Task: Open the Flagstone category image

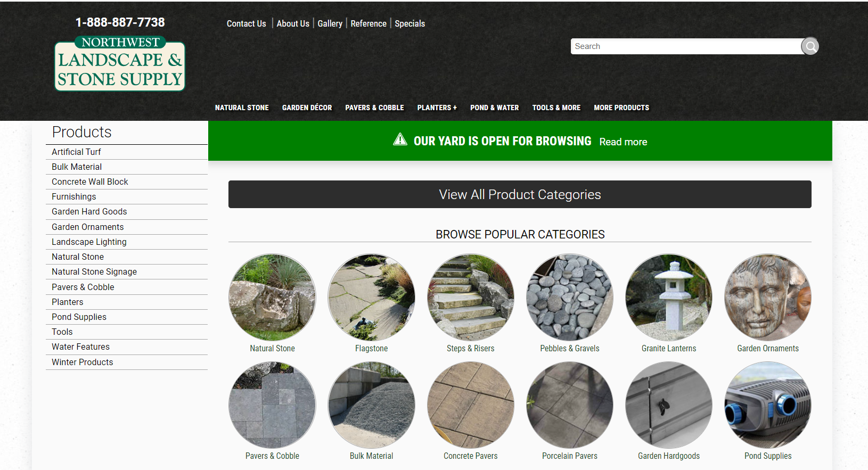Action: (371, 297)
